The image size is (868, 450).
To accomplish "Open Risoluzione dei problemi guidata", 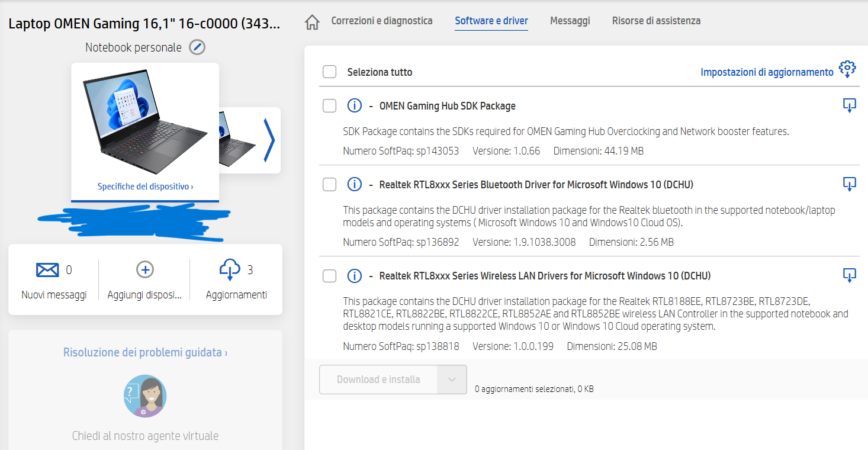I will 144,352.
